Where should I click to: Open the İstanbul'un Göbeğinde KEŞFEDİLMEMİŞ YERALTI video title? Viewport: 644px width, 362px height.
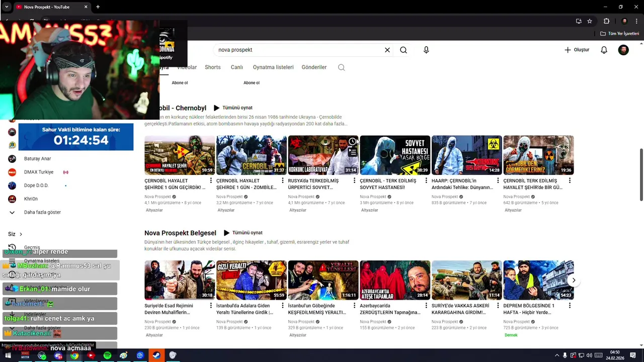click(317, 309)
